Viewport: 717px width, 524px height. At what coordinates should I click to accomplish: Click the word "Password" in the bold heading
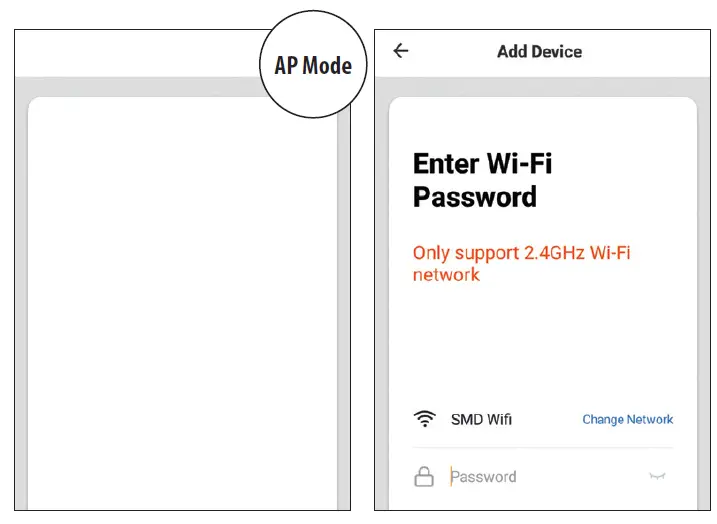coord(475,197)
